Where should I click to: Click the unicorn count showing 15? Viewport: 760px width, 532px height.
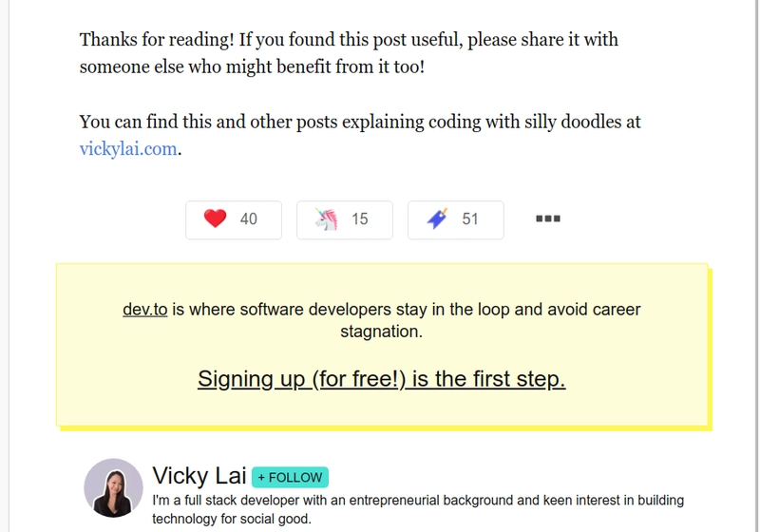coord(360,219)
